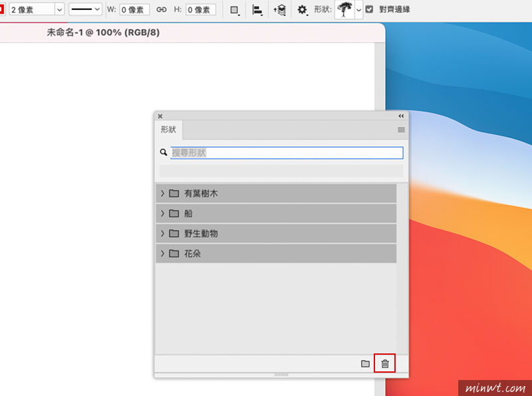Select the 有葉樹木 folder row
The image size is (532, 396).
pos(276,193)
